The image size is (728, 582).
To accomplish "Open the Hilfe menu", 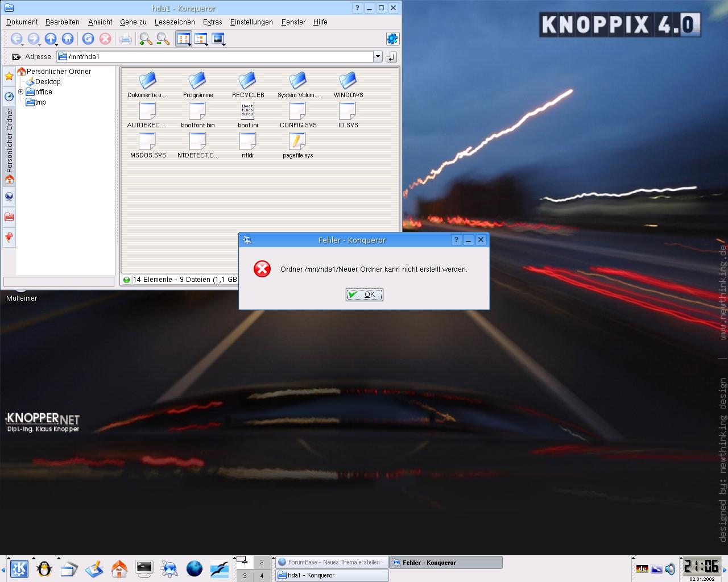I will pyautogui.click(x=320, y=22).
